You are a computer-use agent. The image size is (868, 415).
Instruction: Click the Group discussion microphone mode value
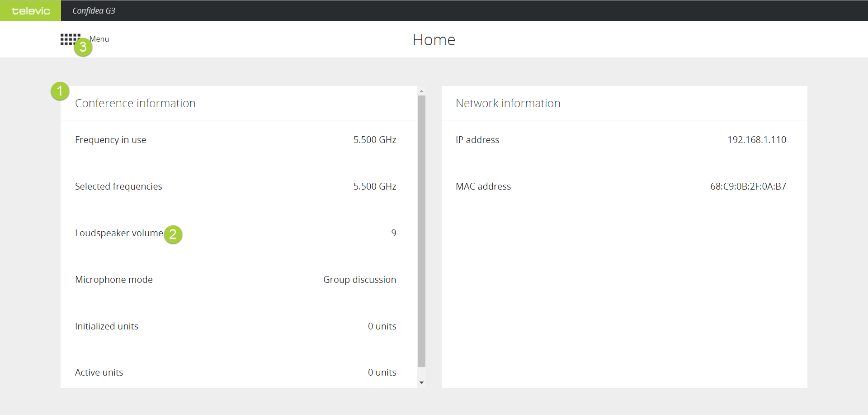coord(359,280)
